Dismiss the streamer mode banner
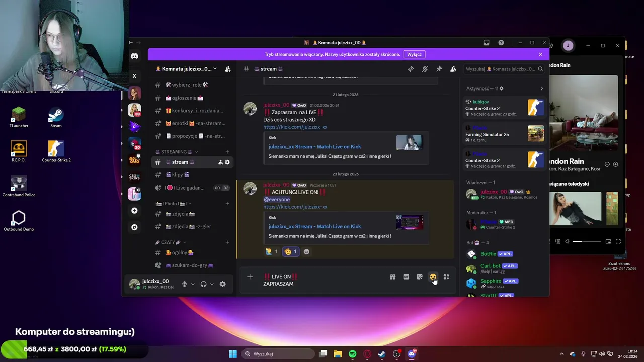The height and width of the screenshot is (362, 644). [x=541, y=54]
